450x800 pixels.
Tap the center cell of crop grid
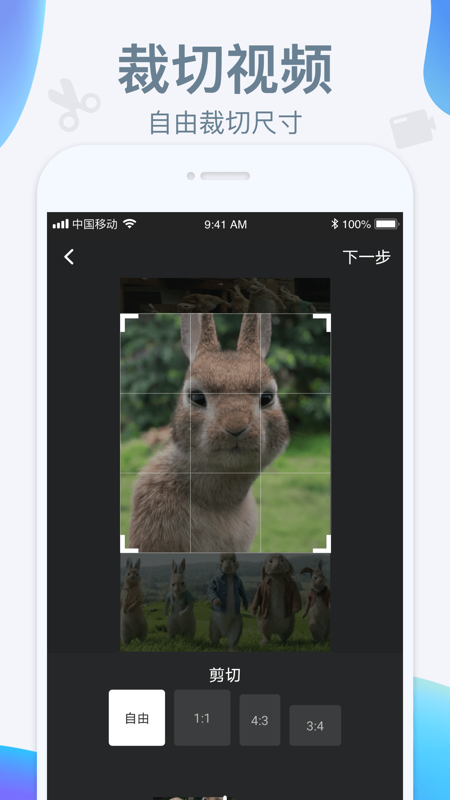pos(226,433)
